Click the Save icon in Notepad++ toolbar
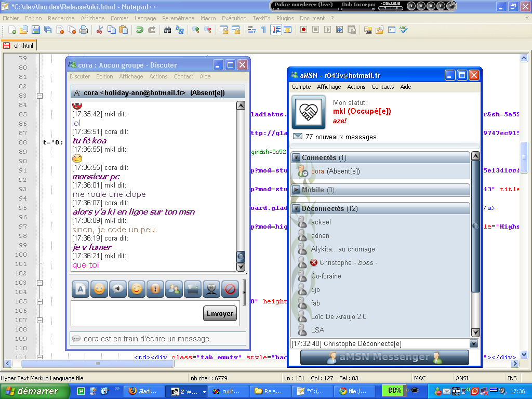 [x=36, y=30]
